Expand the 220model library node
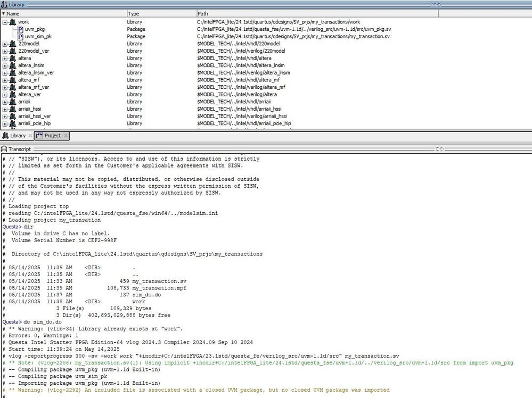 point(5,44)
